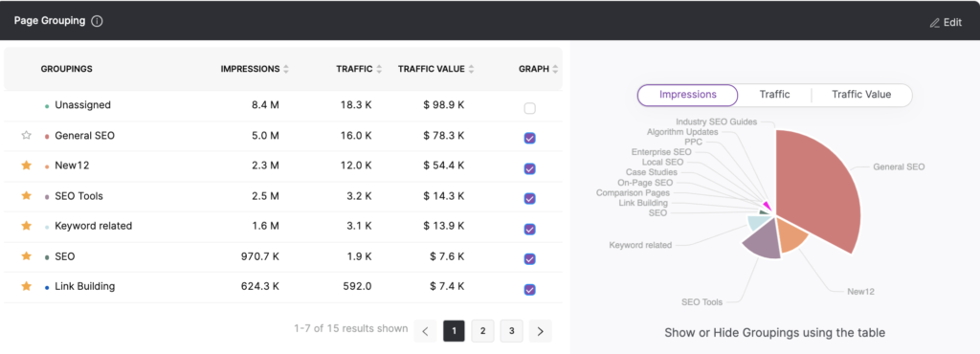
Task: Click the Unassigned grouping name
Action: (x=82, y=105)
